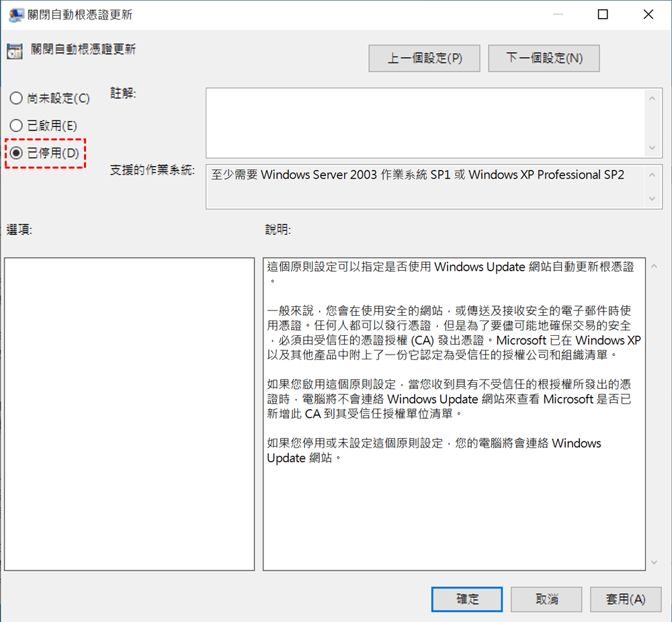The height and width of the screenshot is (622, 672).
Task: Click the 說明 description scroll down arrow
Action: (654, 562)
